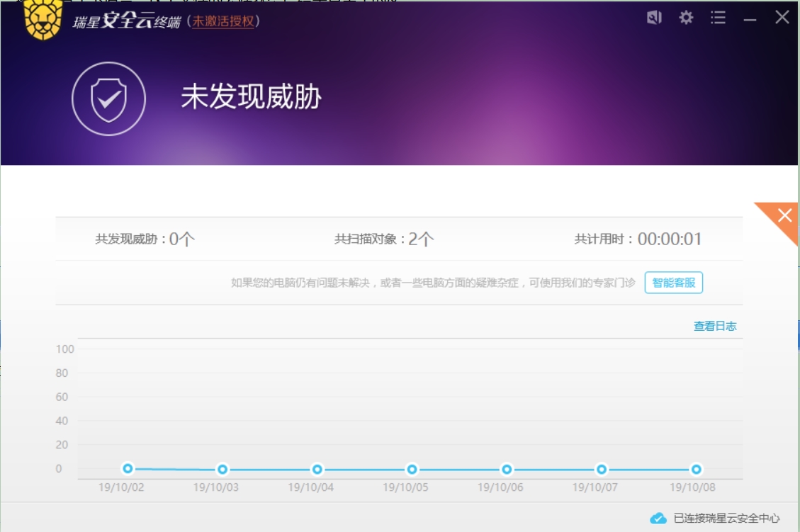Click the 未激活授权 activation link
The width and height of the screenshot is (800, 532).
[223, 21]
